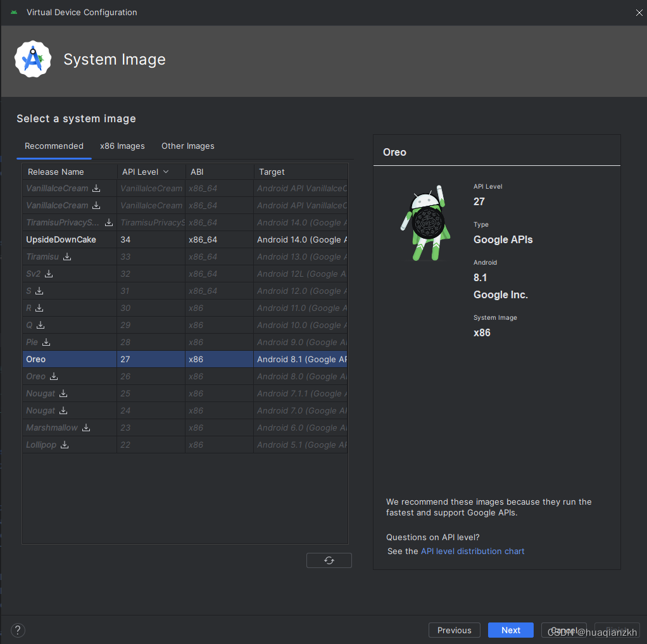Switch to the Other Images tab
The image size is (647, 644).
188,146
